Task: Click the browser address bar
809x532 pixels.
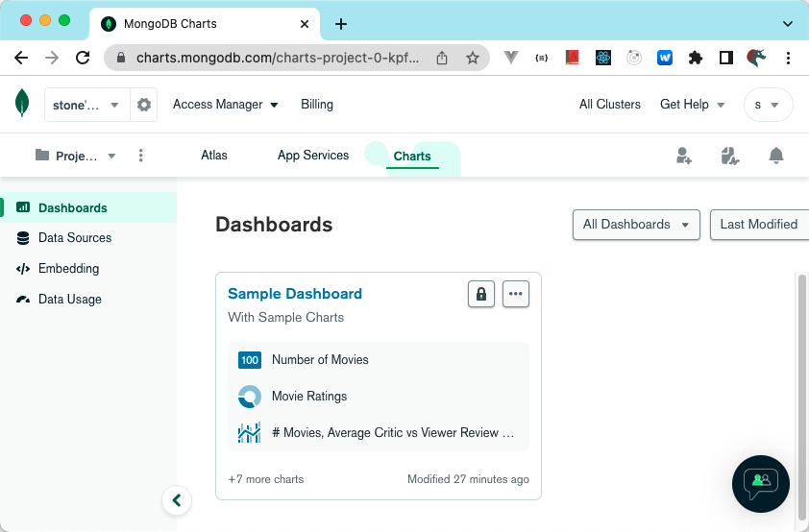Action: coord(279,58)
